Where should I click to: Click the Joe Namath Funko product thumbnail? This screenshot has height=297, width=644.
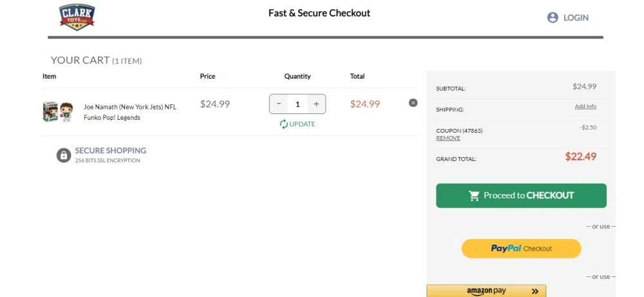[x=58, y=111]
